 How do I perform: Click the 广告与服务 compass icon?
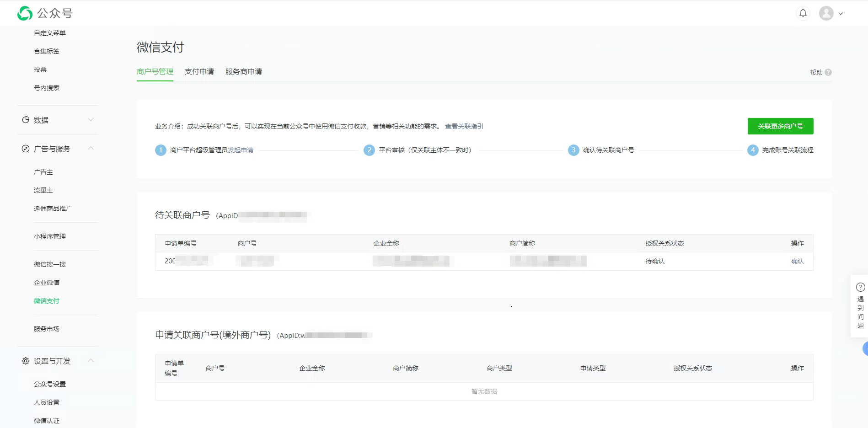[x=26, y=149]
